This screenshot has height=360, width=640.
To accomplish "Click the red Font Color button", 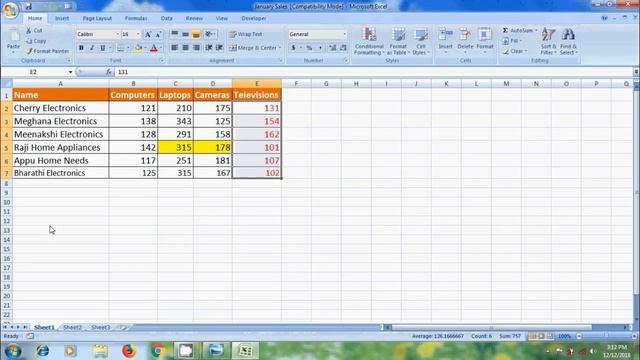I will pyautogui.click(x=153, y=48).
